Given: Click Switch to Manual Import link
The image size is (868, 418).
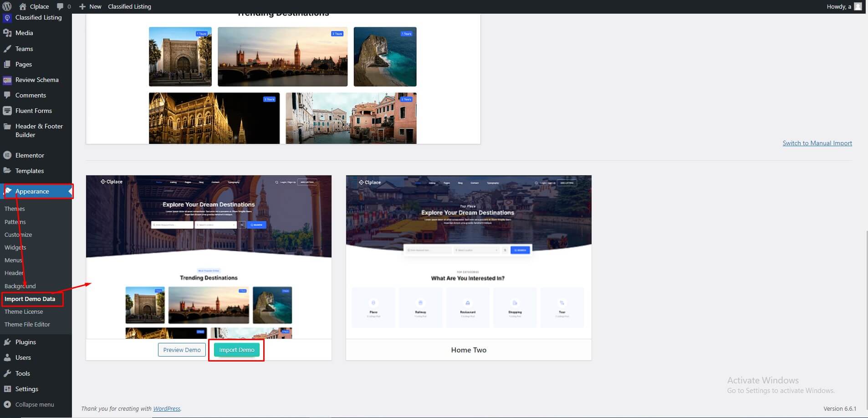Looking at the screenshot, I should (817, 143).
